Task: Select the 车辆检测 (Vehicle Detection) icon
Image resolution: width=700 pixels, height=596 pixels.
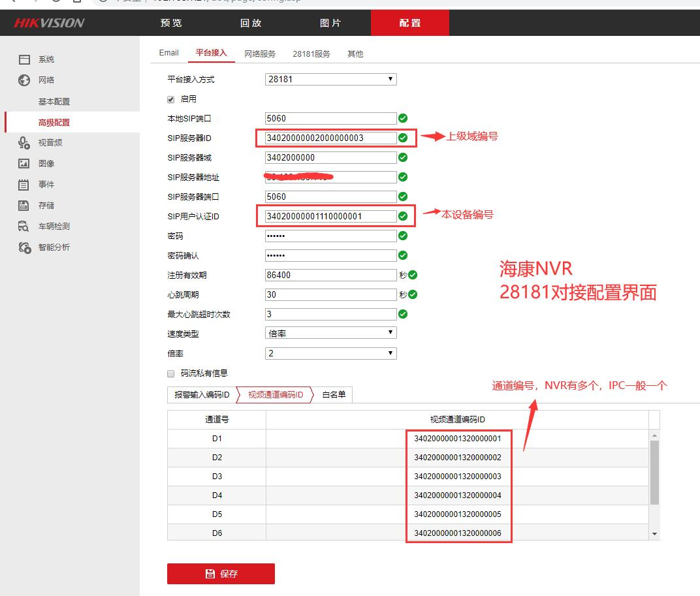Action: point(24,226)
